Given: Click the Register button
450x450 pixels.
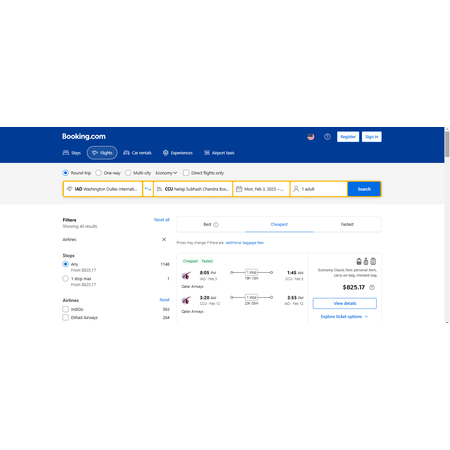Looking at the screenshot, I should pyautogui.click(x=348, y=137).
